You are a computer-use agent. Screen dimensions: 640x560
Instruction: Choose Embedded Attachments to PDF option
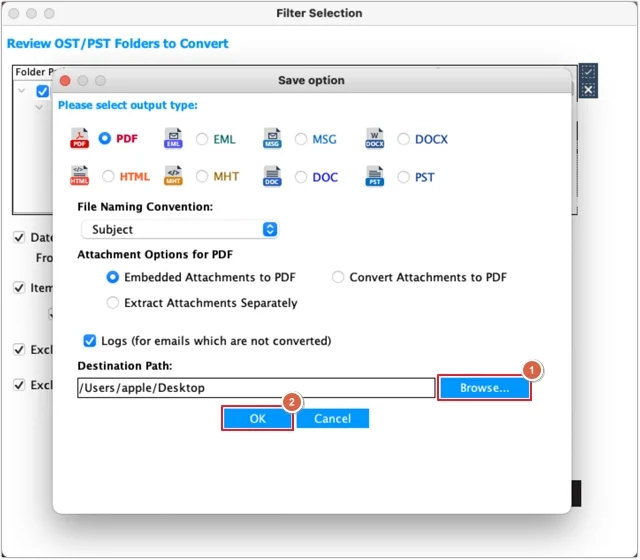113,277
